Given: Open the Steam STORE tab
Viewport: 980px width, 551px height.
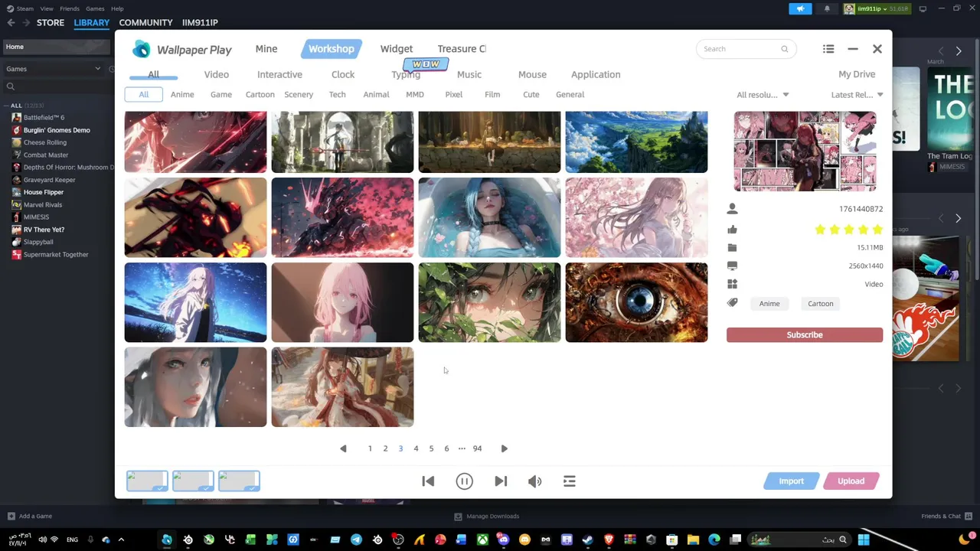Looking at the screenshot, I should (x=51, y=23).
